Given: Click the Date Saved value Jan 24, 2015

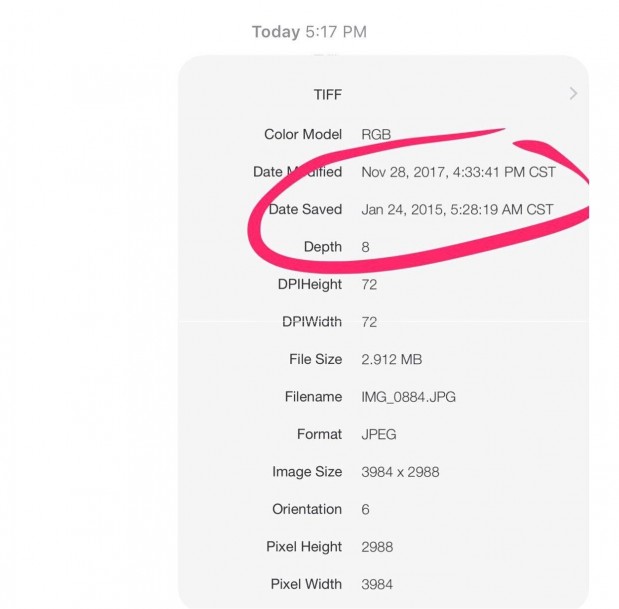Looking at the screenshot, I should pos(457,209).
